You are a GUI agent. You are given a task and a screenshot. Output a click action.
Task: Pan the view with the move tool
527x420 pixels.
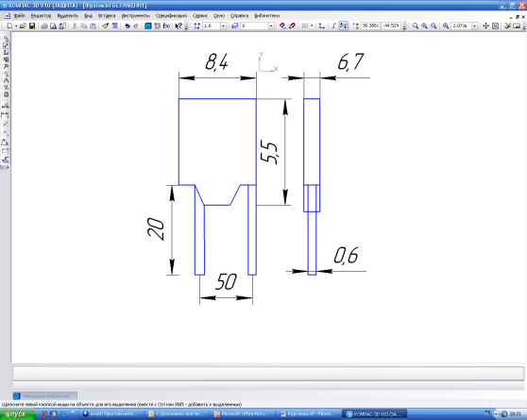485,25
